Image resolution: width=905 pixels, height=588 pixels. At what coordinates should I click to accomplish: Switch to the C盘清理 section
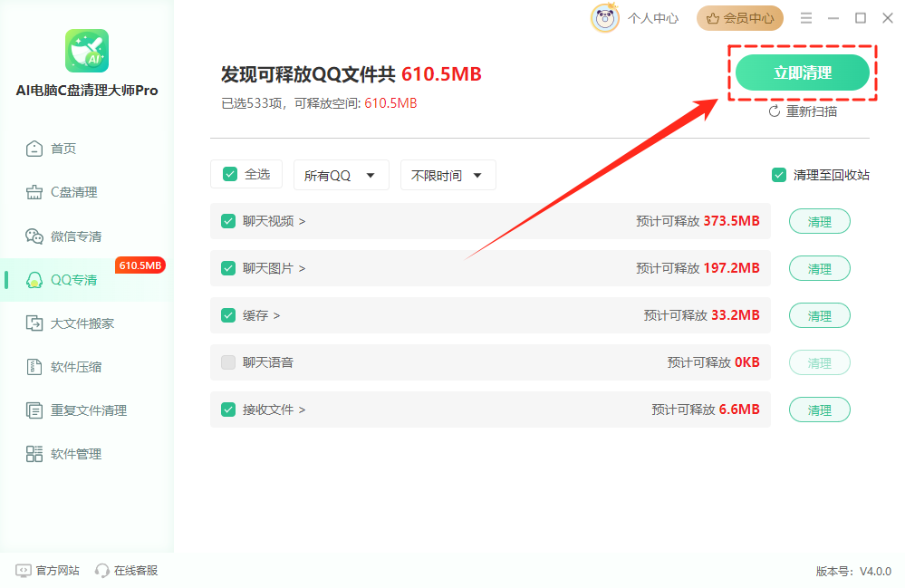[87, 192]
